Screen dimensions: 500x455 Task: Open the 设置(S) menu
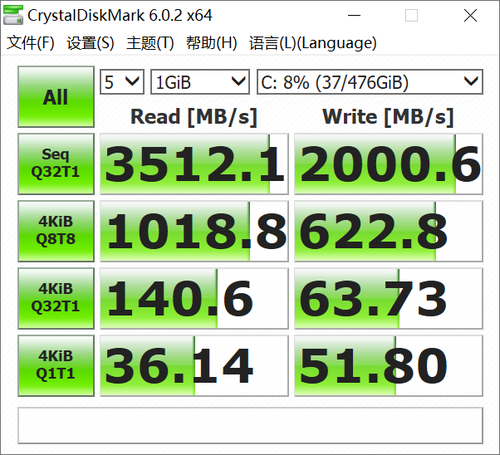[x=90, y=43]
